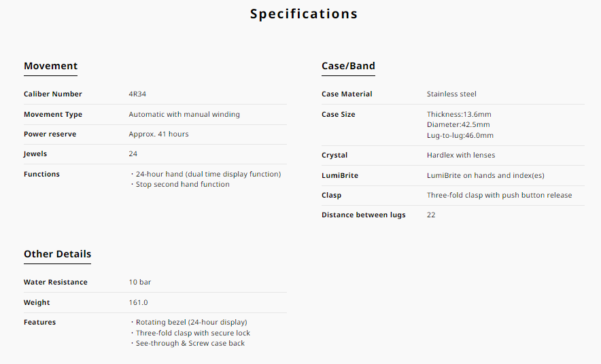Click the Other Details section heading
The width and height of the screenshot is (601, 364).
(x=57, y=254)
